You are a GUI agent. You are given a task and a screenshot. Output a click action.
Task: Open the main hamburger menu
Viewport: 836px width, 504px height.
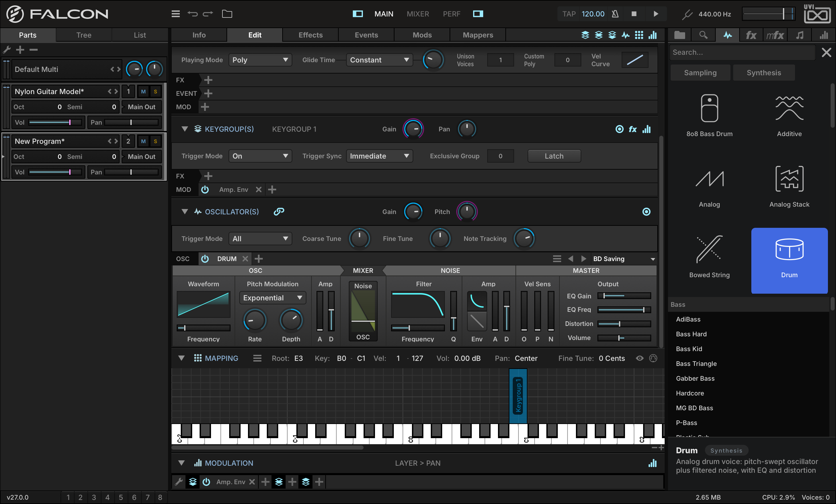coord(175,14)
